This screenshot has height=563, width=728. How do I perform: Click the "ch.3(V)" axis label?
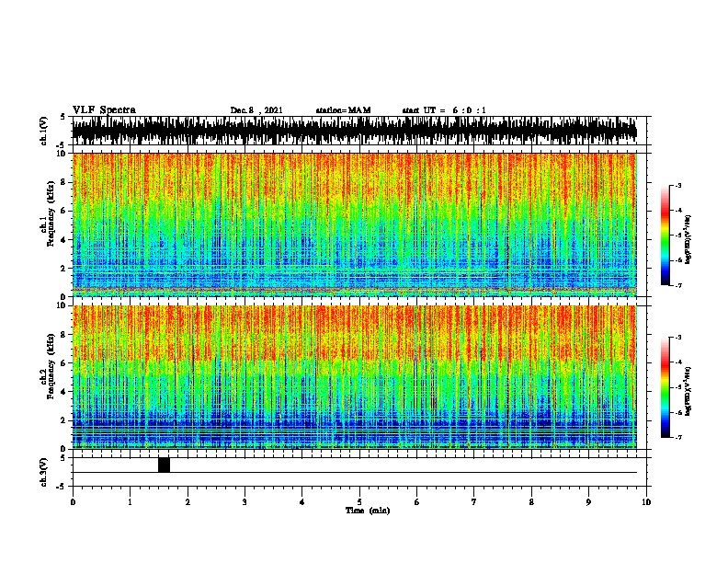click(43, 472)
